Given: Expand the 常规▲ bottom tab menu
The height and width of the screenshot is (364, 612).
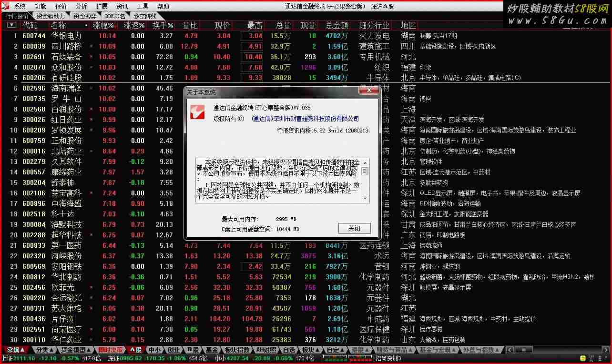Looking at the screenshot, I should [x=16, y=350].
